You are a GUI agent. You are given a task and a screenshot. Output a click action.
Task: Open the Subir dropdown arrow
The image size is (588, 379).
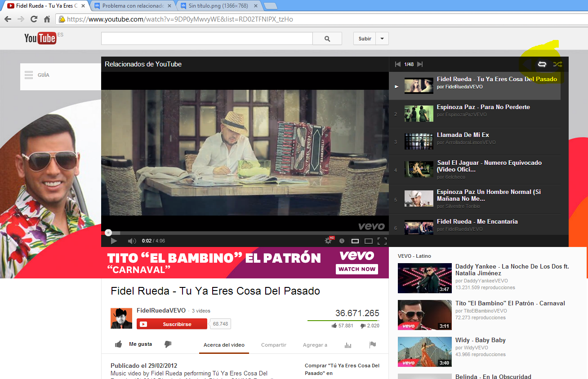pos(382,39)
